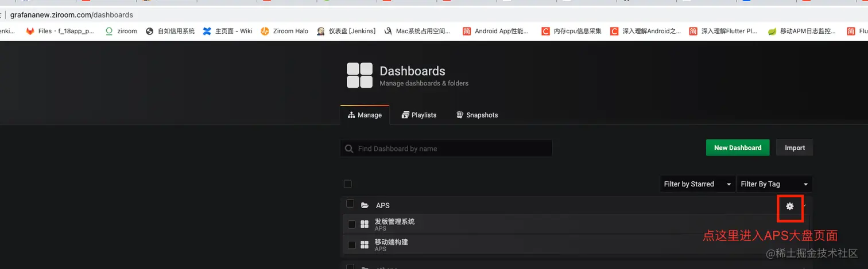Switch to the Playlists tab
Viewport: 868px width, 269px height.
coord(419,115)
